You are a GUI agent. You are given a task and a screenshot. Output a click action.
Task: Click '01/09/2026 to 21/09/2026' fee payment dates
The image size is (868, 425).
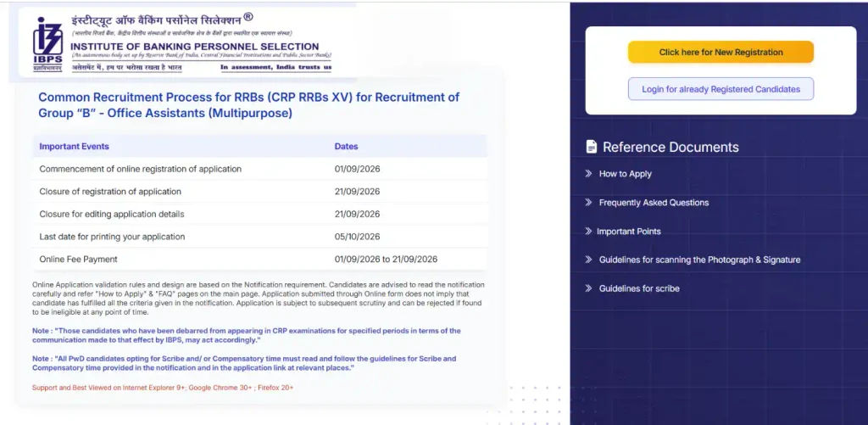(x=386, y=259)
